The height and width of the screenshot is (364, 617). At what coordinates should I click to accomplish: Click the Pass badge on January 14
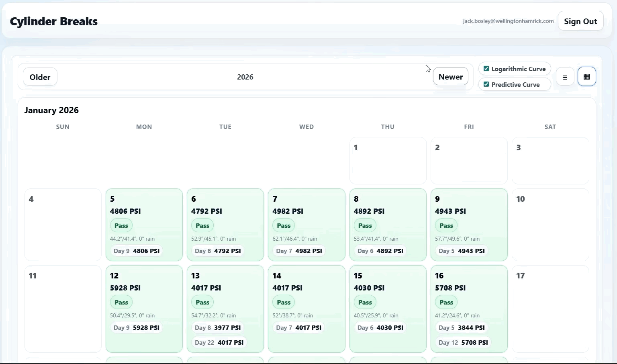click(284, 302)
